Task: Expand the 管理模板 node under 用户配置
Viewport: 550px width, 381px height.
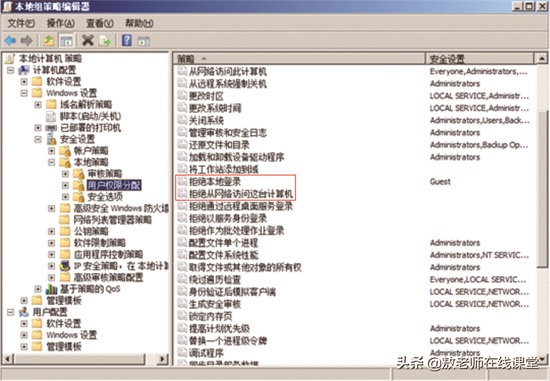Action: click(x=24, y=347)
